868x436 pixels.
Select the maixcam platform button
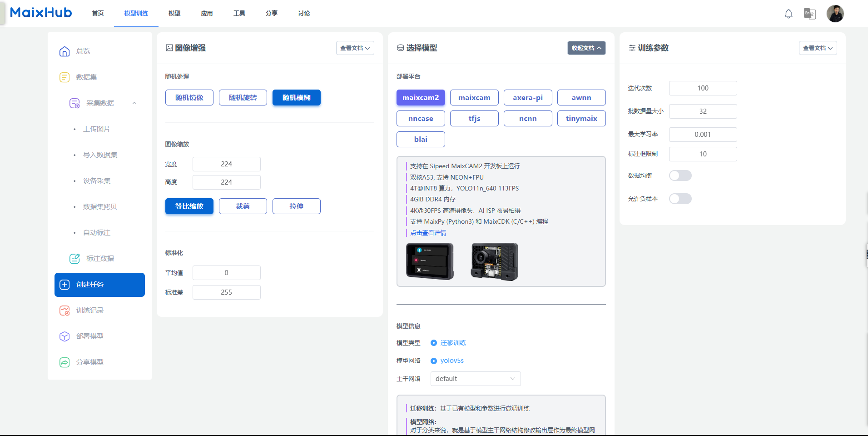pos(474,98)
